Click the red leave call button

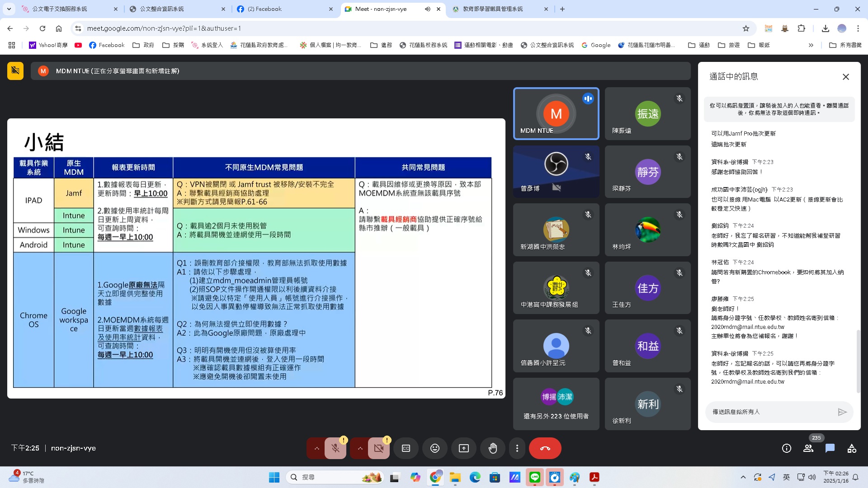click(x=545, y=448)
